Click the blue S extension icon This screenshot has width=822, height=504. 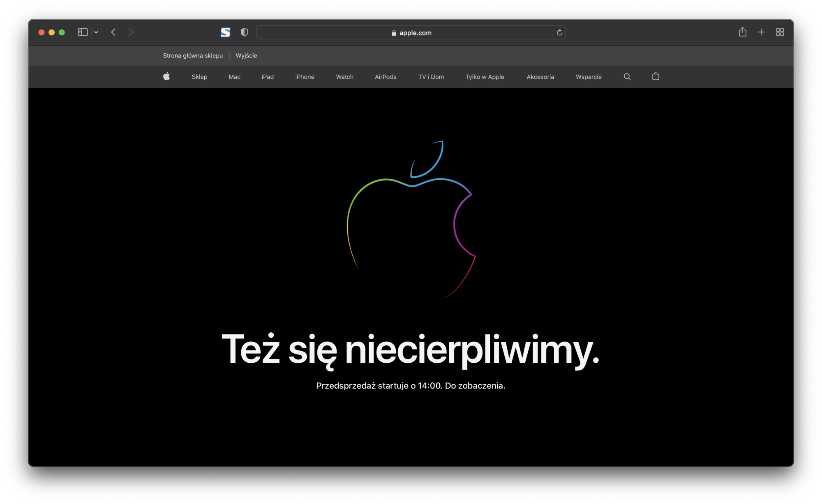tap(225, 32)
